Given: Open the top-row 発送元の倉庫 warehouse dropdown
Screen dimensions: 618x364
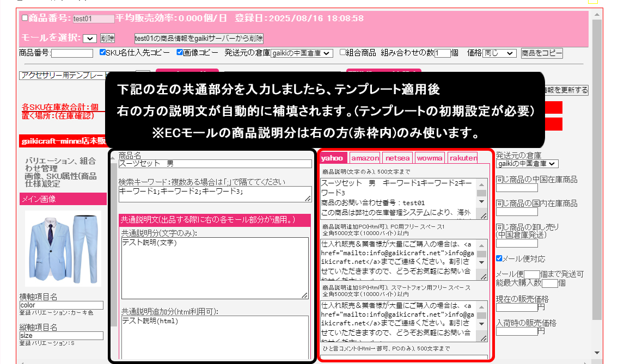Looking at the screenshot, I should tap(302, 53).
